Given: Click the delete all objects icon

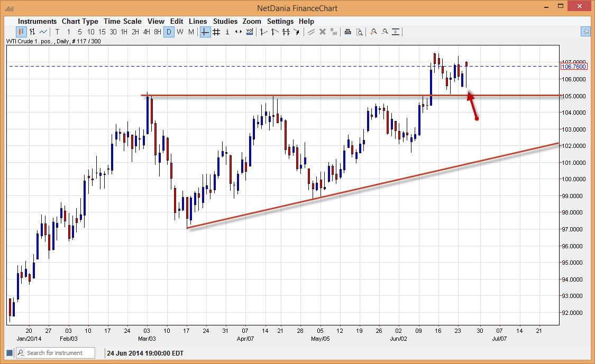Looking at the screenshot, I should (333, 32).
